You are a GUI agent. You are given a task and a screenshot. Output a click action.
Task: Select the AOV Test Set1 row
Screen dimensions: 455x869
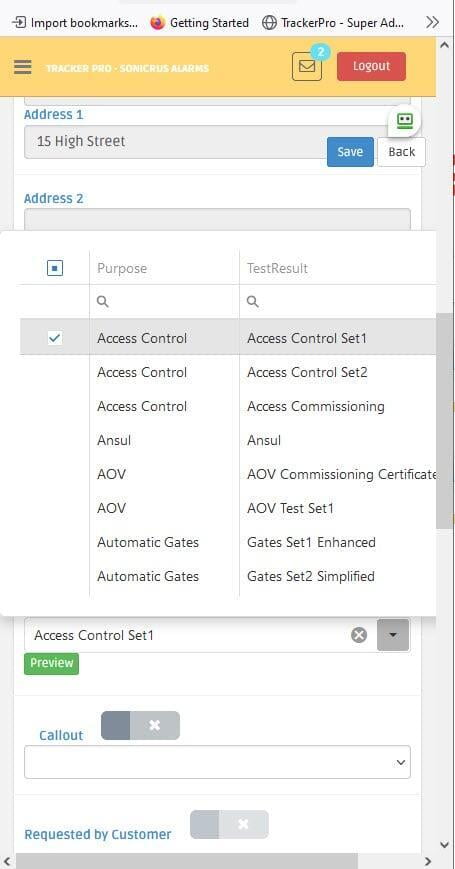(228, 508)
